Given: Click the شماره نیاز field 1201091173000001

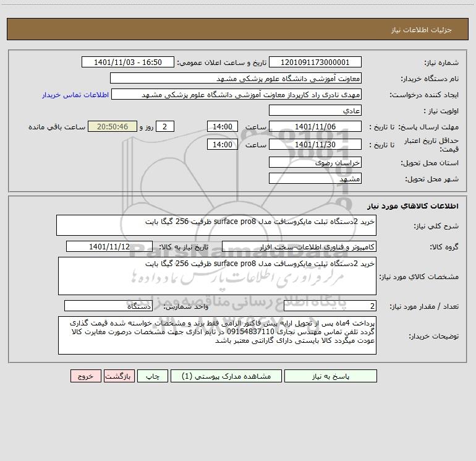Looking at the screenshot, I should click(315, 62).
